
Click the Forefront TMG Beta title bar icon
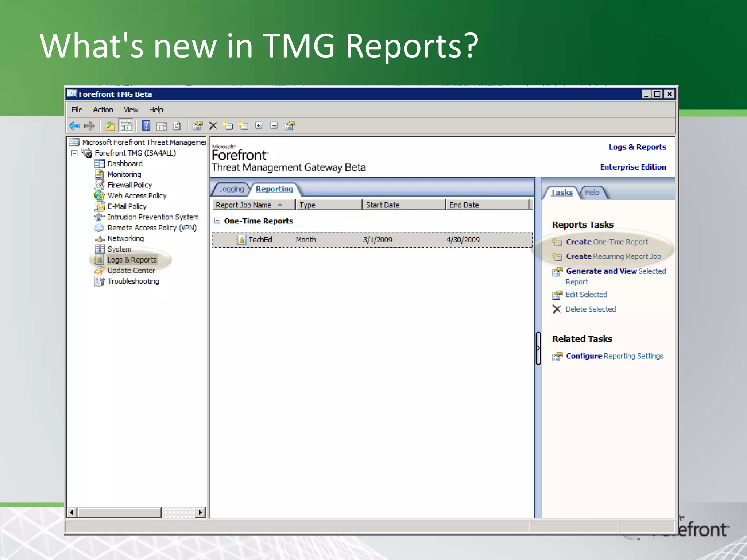click(x=72, y=94)
